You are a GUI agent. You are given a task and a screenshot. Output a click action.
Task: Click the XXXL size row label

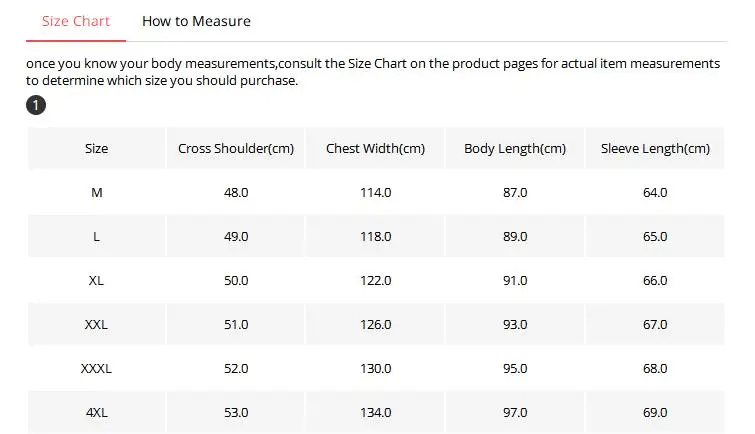click(x=96, y=368)
